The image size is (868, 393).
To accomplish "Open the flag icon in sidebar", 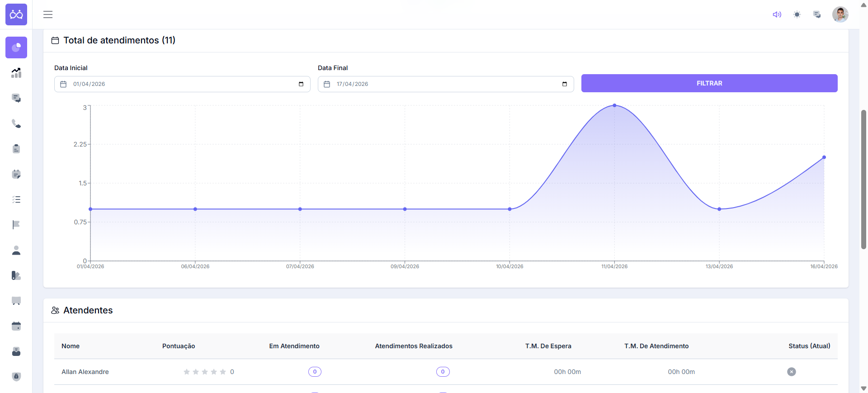I will pyautogui.click(x=16, y=225).
